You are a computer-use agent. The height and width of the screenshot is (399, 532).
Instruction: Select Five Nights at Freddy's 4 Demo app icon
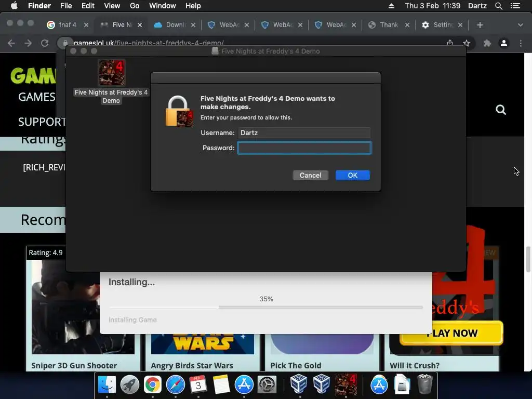point(112,73)
